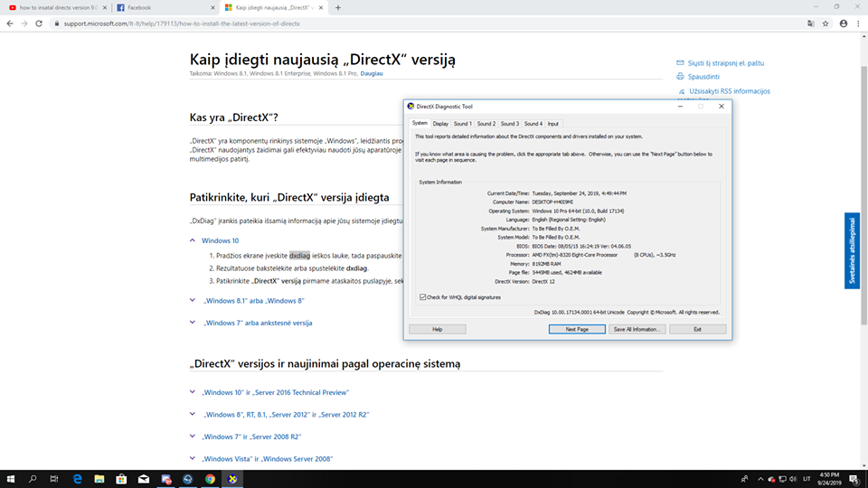The width and height of the screenshot is (868, 488).
Task: Collapse the Windows 10 section chevron
Action: 193,240
